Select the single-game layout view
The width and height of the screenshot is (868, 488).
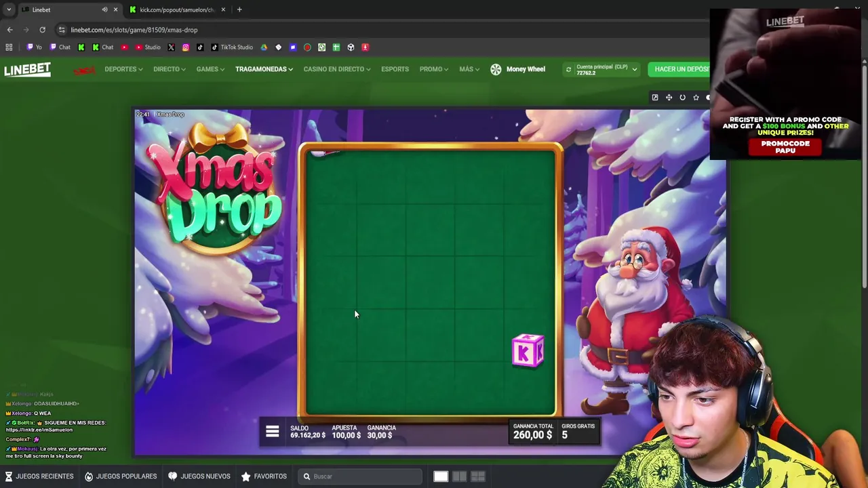(441, 476)
